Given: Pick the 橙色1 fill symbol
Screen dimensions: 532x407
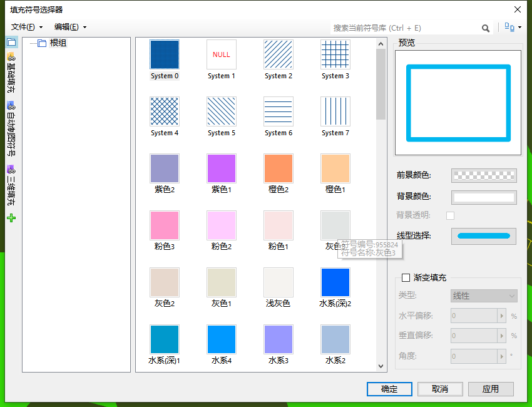Looking at the screenshot, I should (x=335, y=168).
